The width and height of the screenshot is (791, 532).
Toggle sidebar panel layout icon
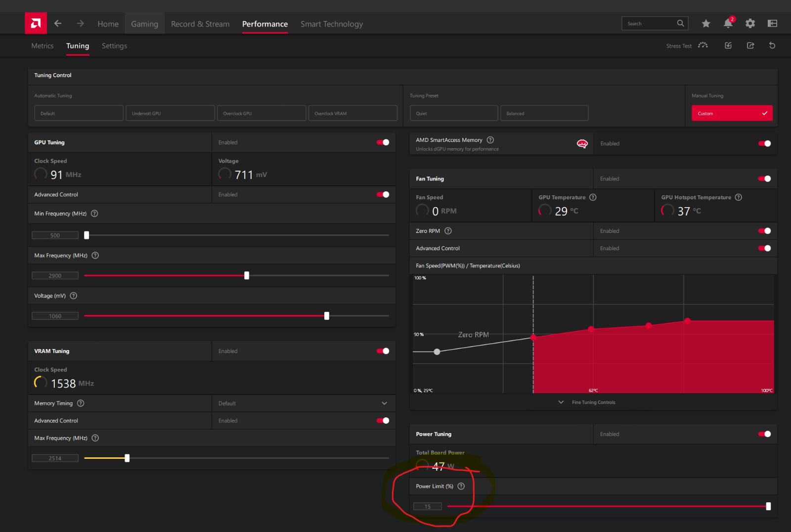[x=772, y=23]
